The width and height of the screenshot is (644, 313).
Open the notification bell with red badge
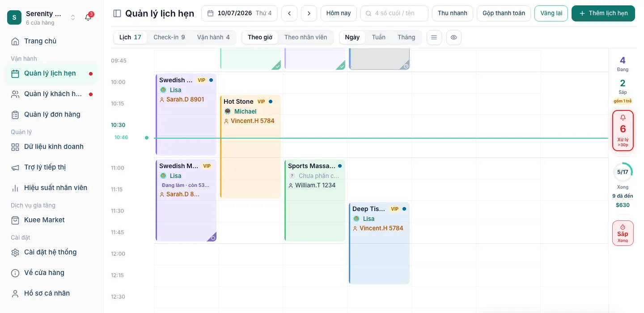(89, 17)
